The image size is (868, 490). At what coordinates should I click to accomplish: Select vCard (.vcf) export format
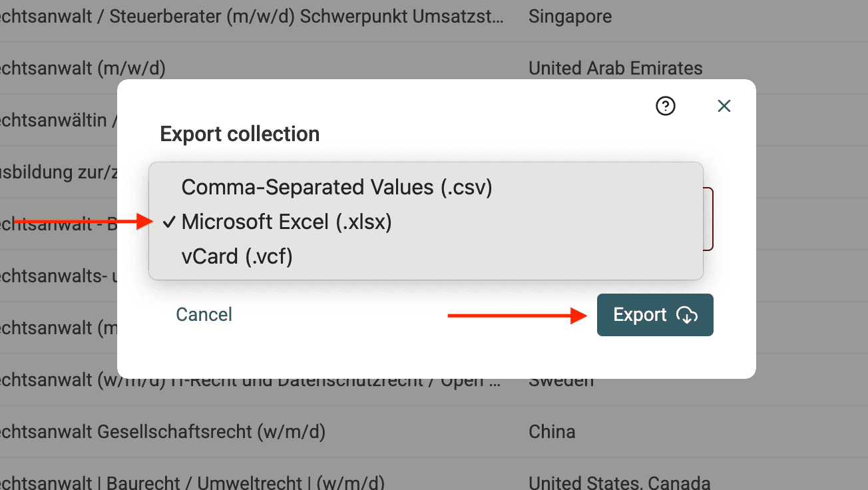click(x=236, y=256)
